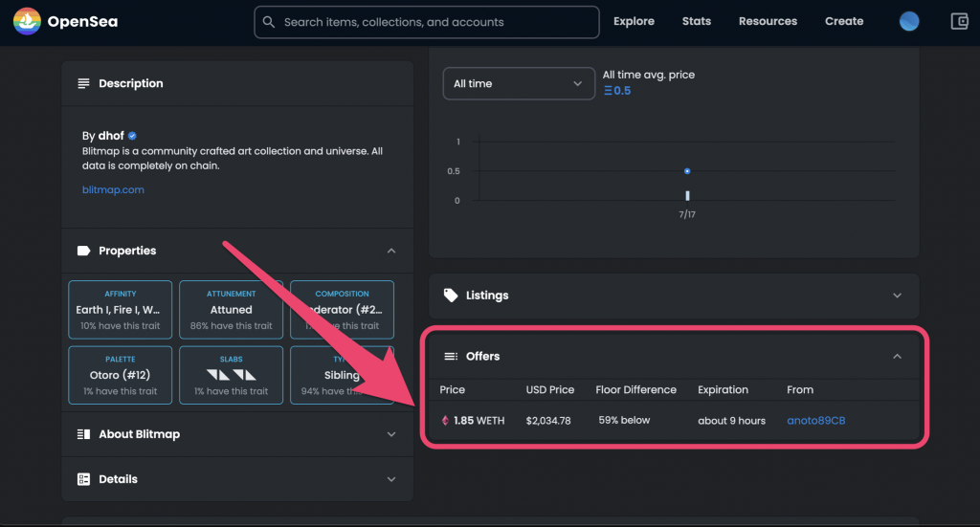This screenshot has height=527, width=980.
Task: Collapse the Properties panel
Action: (391, 251)
